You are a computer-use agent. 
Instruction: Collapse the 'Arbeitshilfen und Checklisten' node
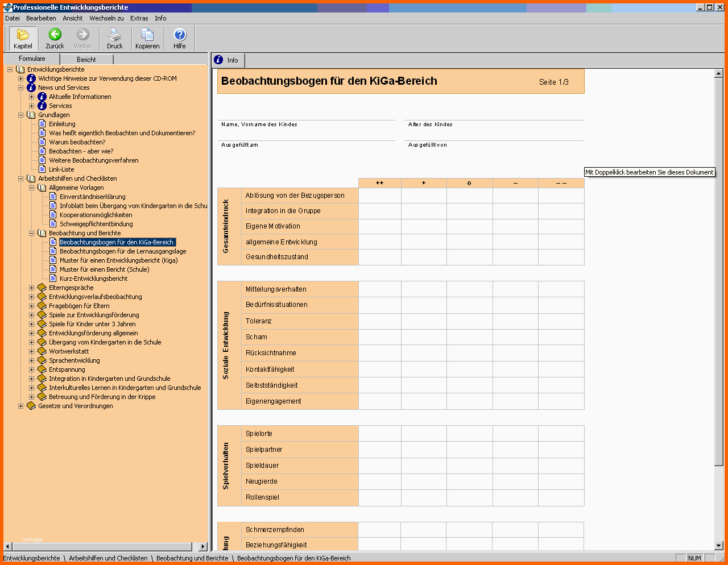click(20, 178)
